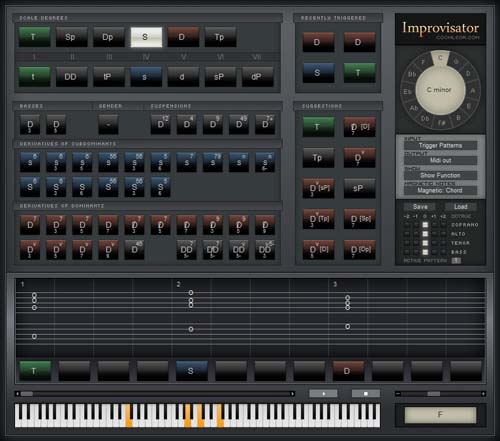Click the DD chord button in second row
The height and width of the screenshot is (441, 500).
pyautogui.click(x=72, y=77)
